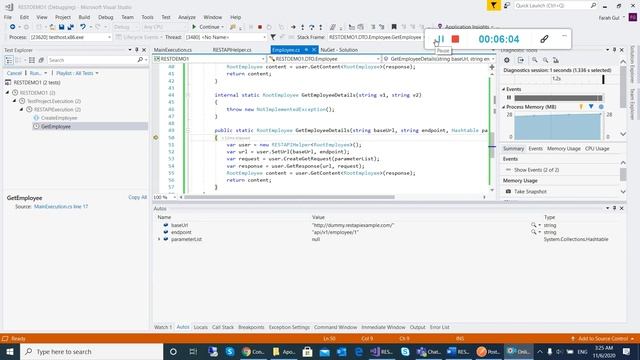Click the split editor plus icon
This screenshot has height=360, width=640.
492,67
